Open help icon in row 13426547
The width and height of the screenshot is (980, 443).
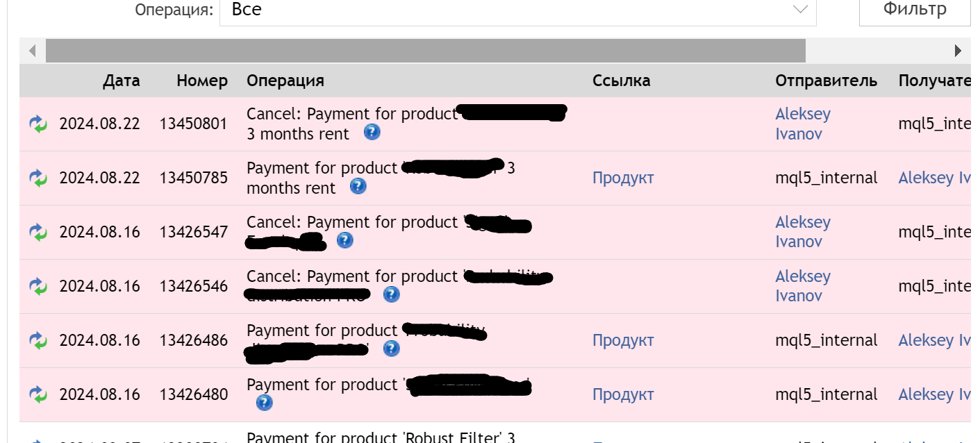344,240
